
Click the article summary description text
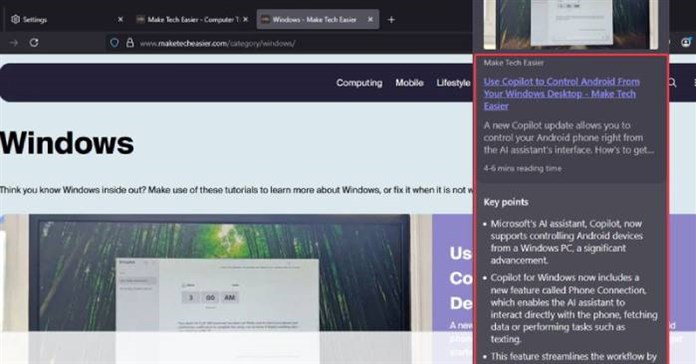pyautogui.click(x=568, y=138)
